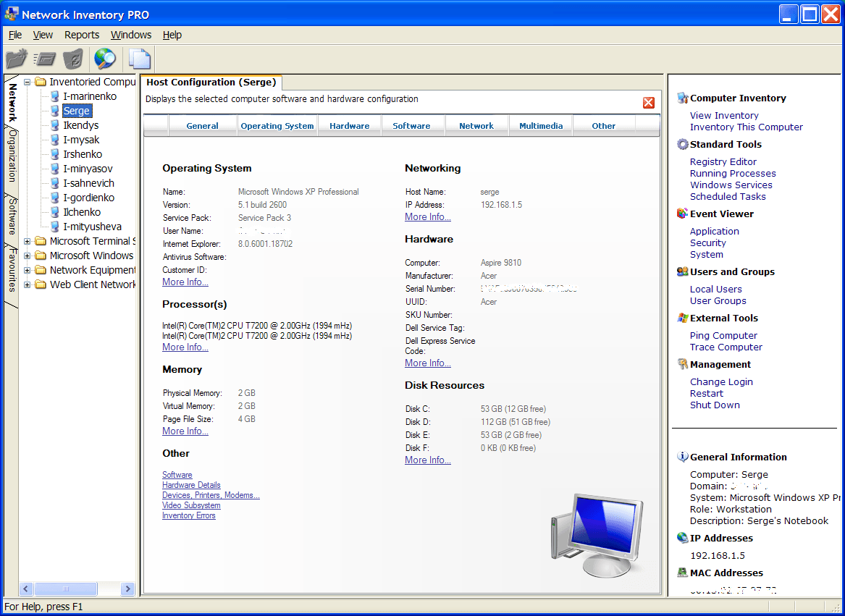Collapse the Inventoried Computers tree node
The image size is (845, 616).
click(x=27, y=81)
